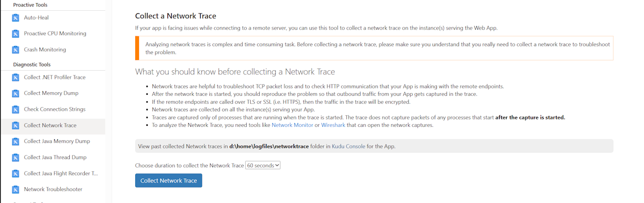Open Collect Java Flight Recorder Trace item
Screen dimensions: 644x203
53,174
